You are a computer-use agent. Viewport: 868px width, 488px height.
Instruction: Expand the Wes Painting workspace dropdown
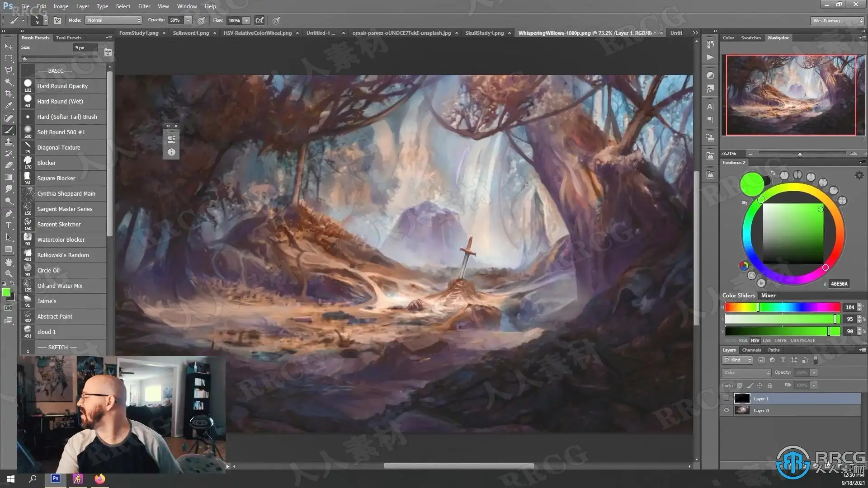click(837, 21)
